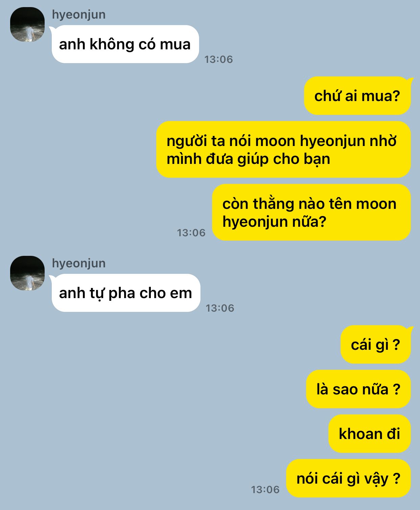This screenshot has height=510, width=420.
Task: Click the timestamp beside 'nói cái gì vậy ?'
Action: [265, 490]
